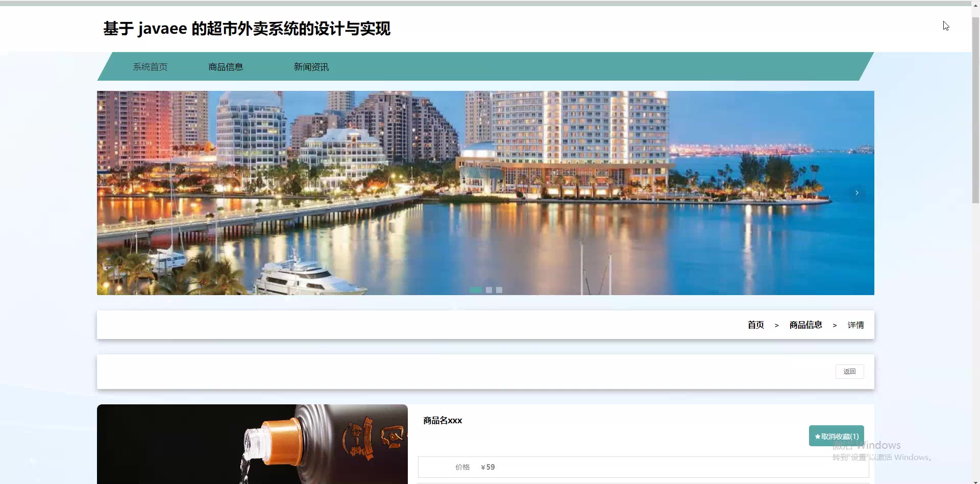Click the product name 商品名xxx

click(443, 420)
